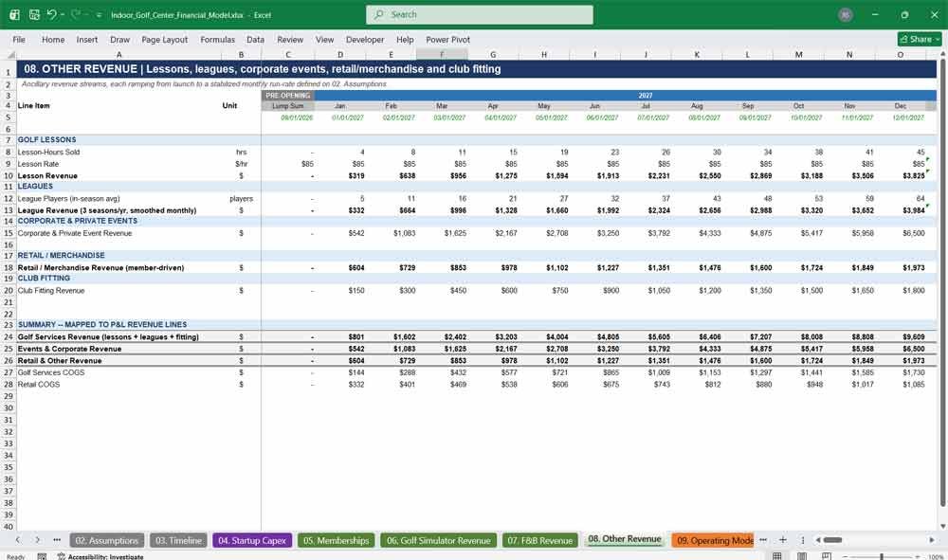This screenshot has width=948, height=560.
Task: Open the File menu
Action: 19,39
